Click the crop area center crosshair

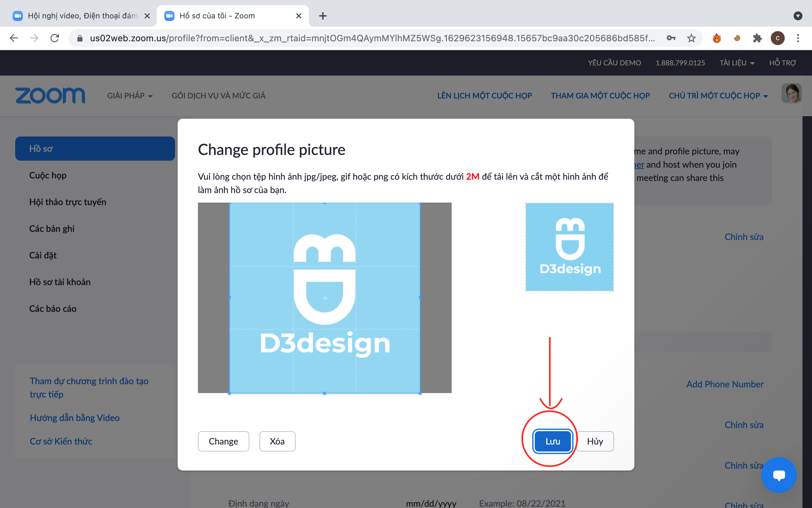coord(325,298)
